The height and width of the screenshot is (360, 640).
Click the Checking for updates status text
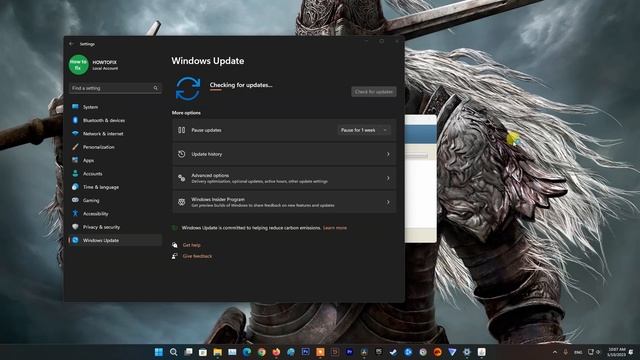coord(241,85)
